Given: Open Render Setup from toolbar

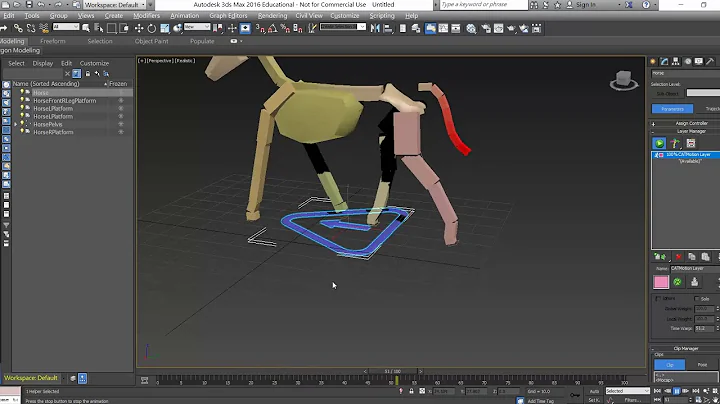Looking at the screenshot, I should point(486,28).
